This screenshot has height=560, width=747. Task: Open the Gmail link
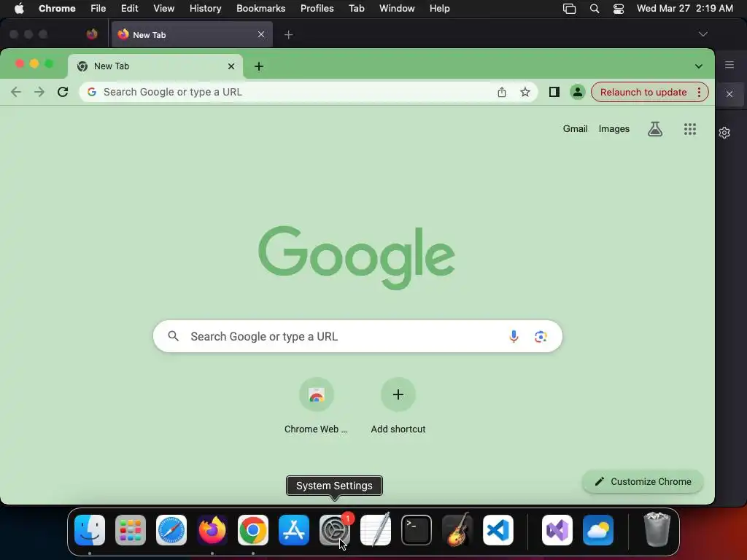click(575, 128)
